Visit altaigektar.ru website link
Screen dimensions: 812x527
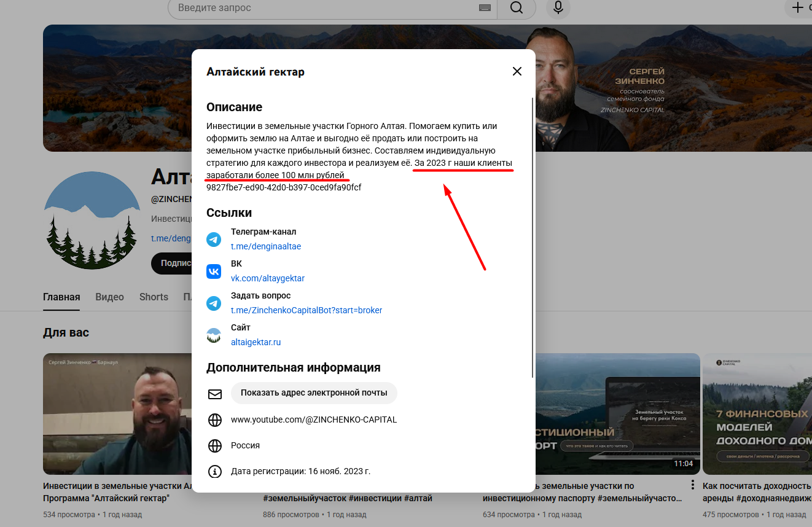[x=256, y=342]
